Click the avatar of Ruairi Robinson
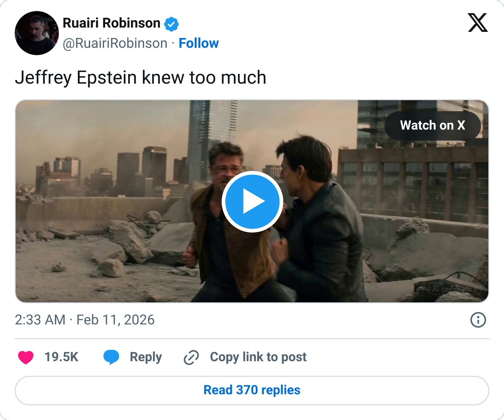The height and width of the screenshot is (420, 504). coord(36,34)
